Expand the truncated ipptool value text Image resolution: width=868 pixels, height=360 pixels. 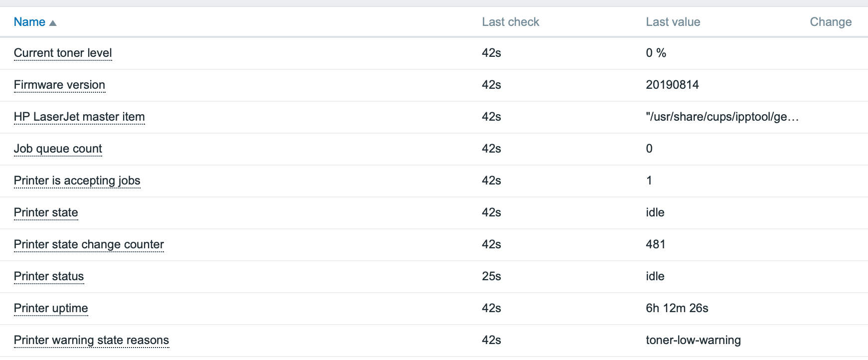coord(723,117)
